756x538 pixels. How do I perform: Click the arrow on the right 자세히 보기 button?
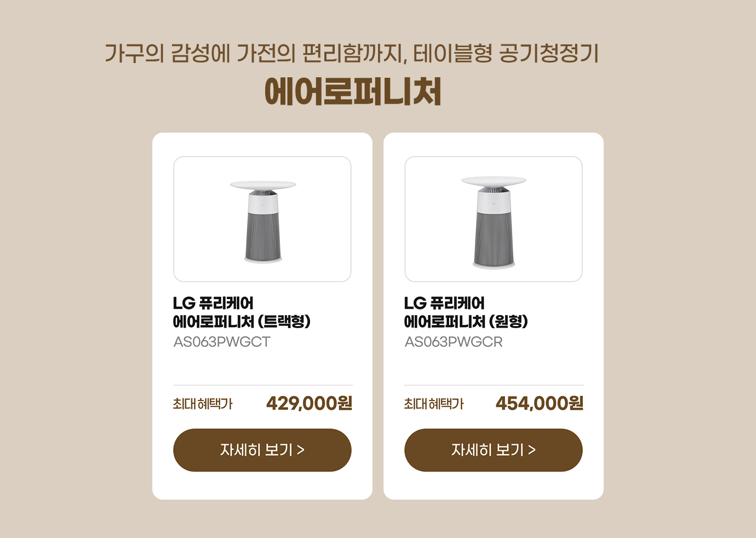pyautogui.click(x=532, y=450)
